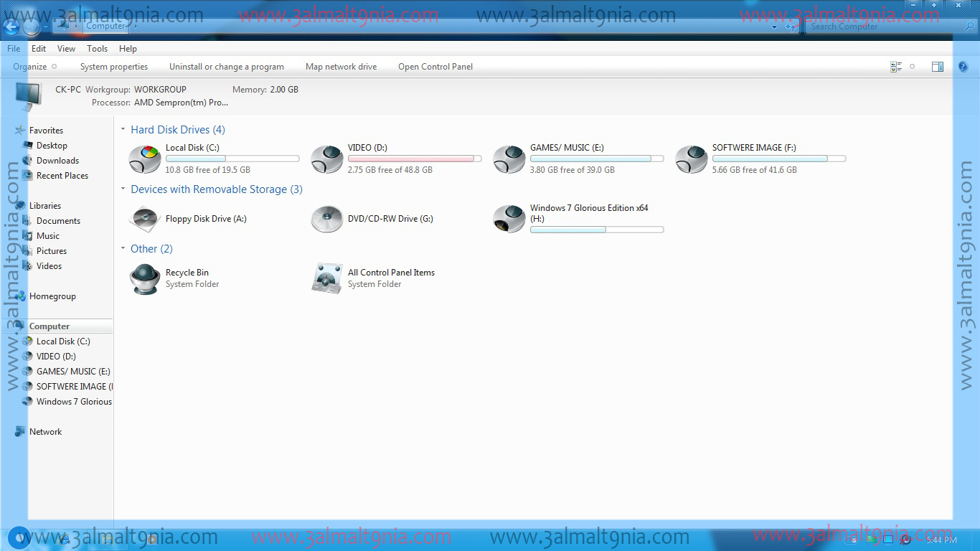980x551 pixels.
Task: Select SOFTWERE IMAGE in the sidebar tree
Action: [75, 387]
